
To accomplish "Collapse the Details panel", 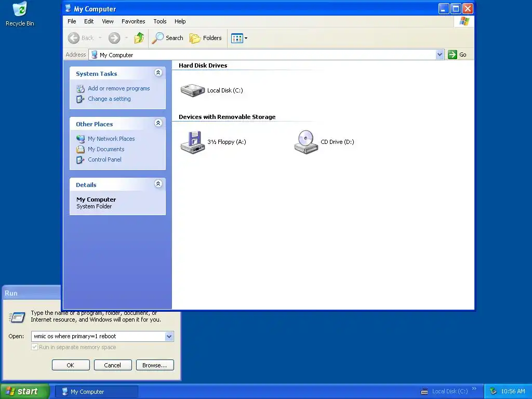I will click(x=158, y=184).
